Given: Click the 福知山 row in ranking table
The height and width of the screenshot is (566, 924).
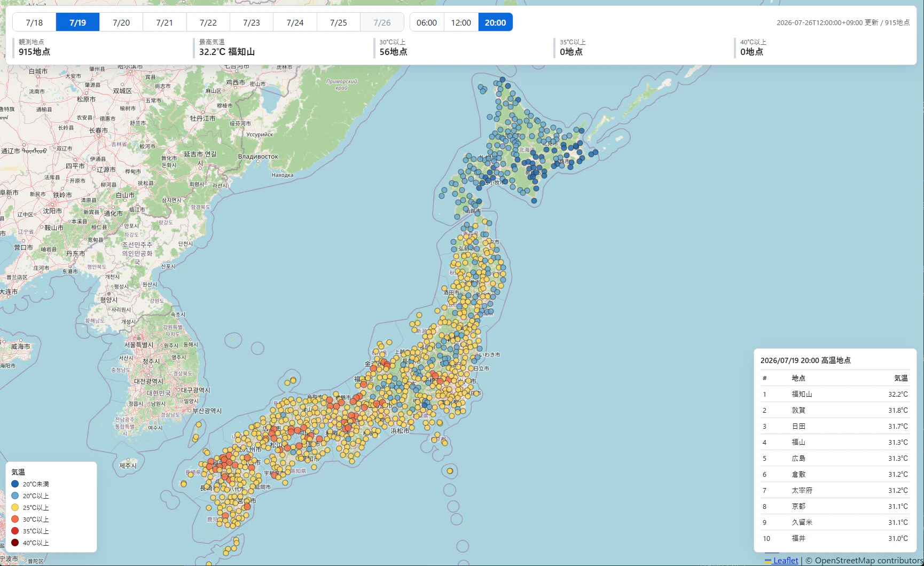Looking at the screenshot, I should click(x=835, y=394).
